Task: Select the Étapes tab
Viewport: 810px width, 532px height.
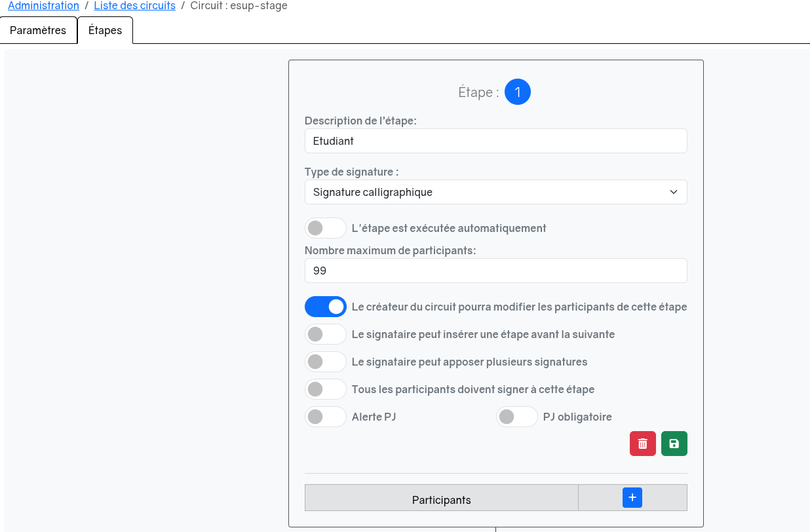Action: tap(105, 31)
